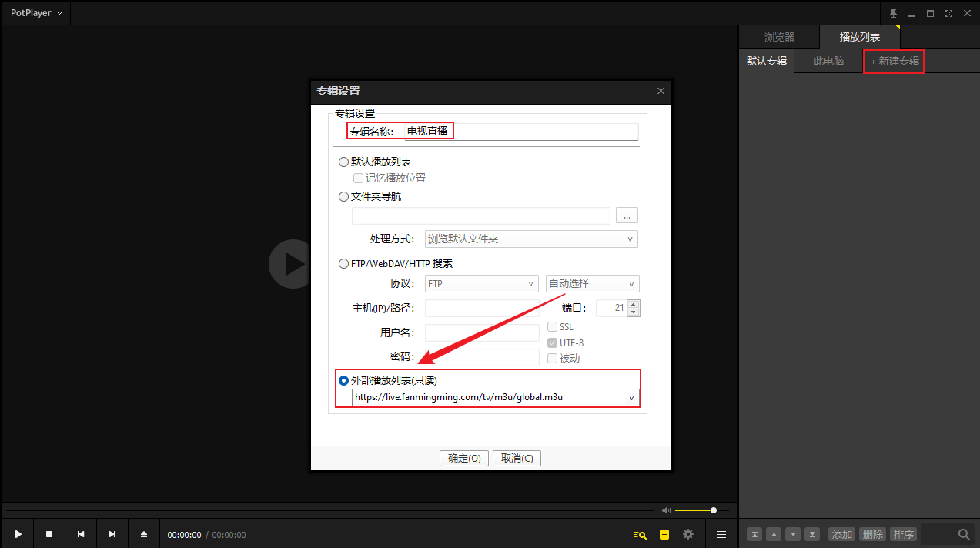
Task: Click the playlist search magnifier icon
Action: tap(964, 534)
